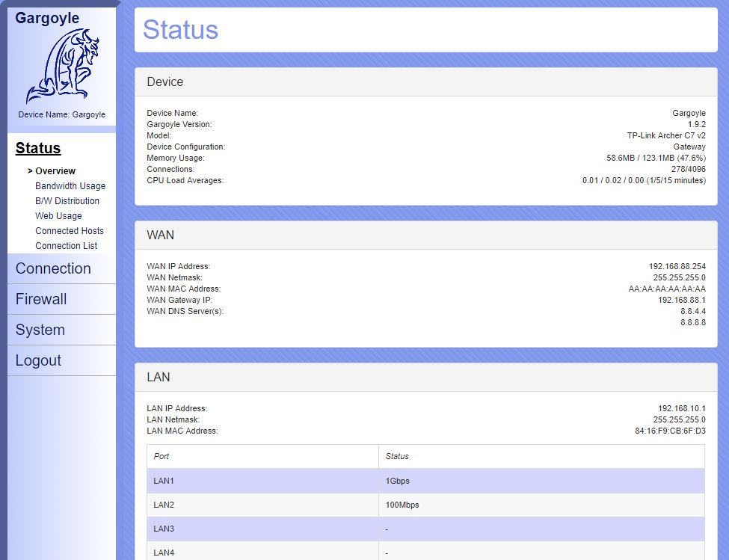Expand the System menu section
This screenshot has width=729, height=560.
[40, 330]
